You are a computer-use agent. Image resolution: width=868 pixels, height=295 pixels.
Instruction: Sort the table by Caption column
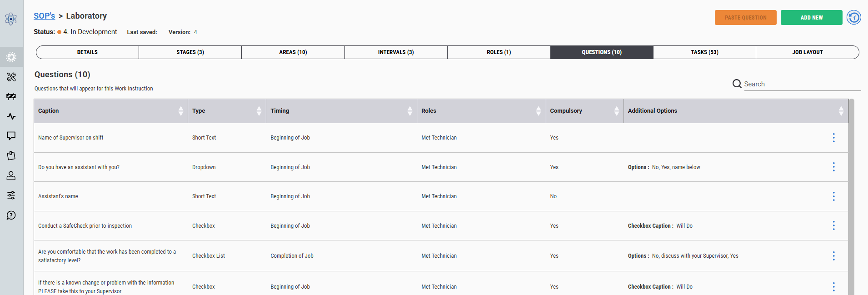coord(181,111)
